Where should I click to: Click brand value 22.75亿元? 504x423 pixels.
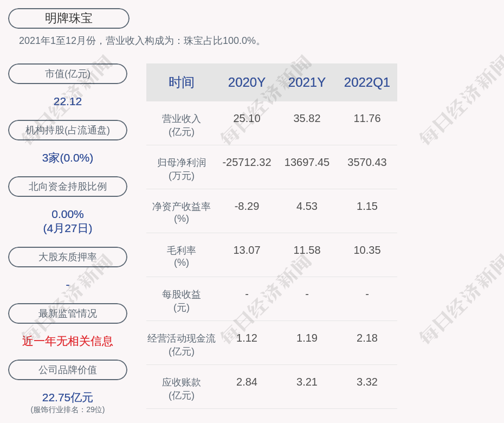[68, 398]
